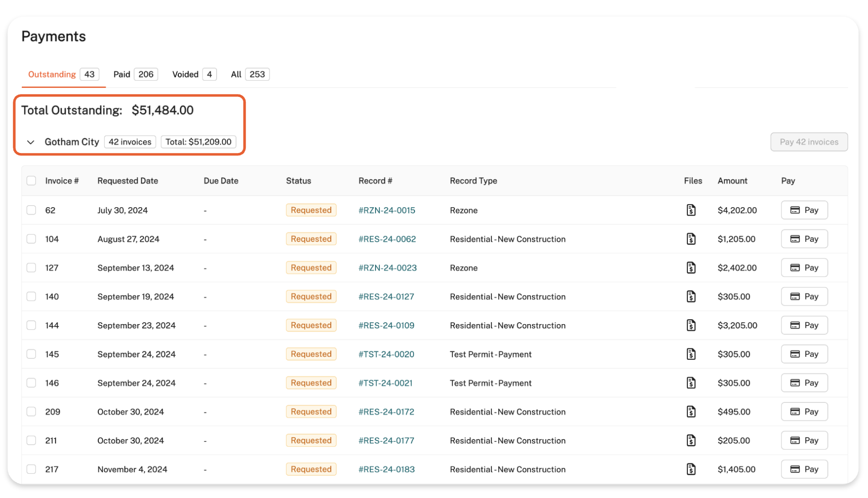Open the Voided tab
Screen dimensions: 868x498
[193, 74]
